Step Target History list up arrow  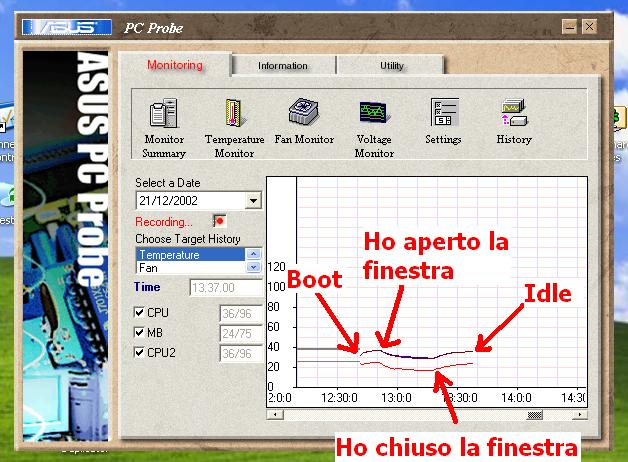(253, 254)
